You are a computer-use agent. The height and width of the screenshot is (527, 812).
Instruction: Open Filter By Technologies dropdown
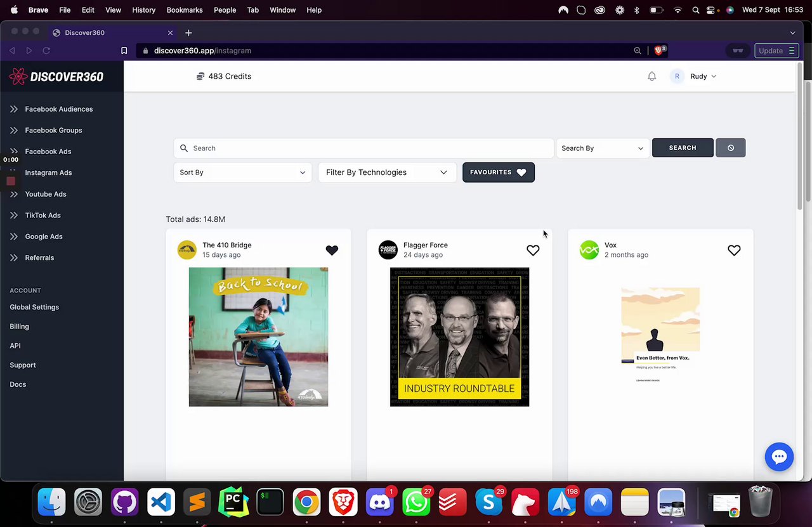coord(387,172)
